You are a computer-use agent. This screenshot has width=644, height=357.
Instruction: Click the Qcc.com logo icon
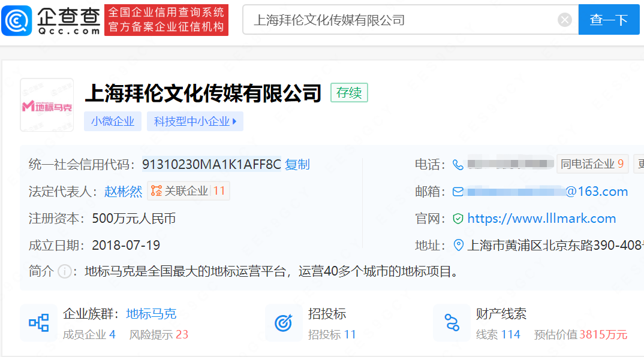[x=17, y=20]
